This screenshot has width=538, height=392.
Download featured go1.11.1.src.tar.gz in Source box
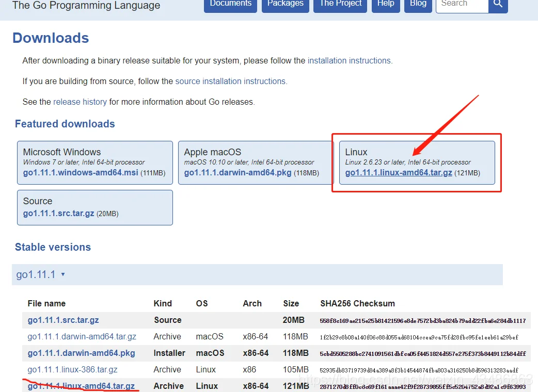coord(59,213)
